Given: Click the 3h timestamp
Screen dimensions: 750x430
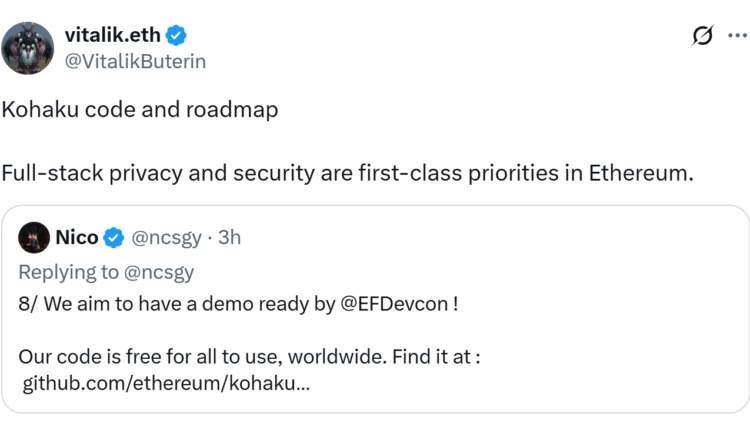Looking at the screenshot, I should click(x=229, y=238).
